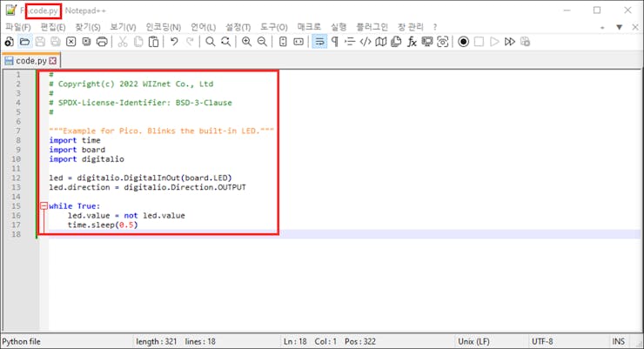Open the document list dropdown arrow at top right
The height and width of the screenshot is (349, 644).
point(619,28)
